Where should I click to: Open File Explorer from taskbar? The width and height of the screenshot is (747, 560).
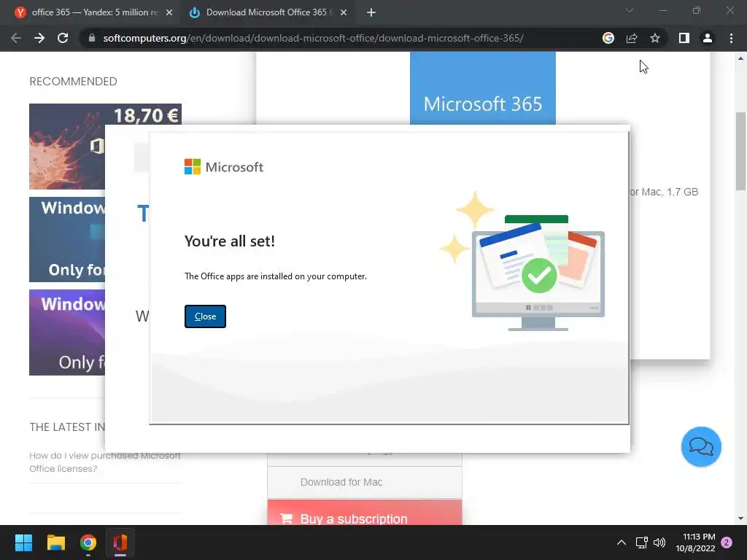point(55,542)
